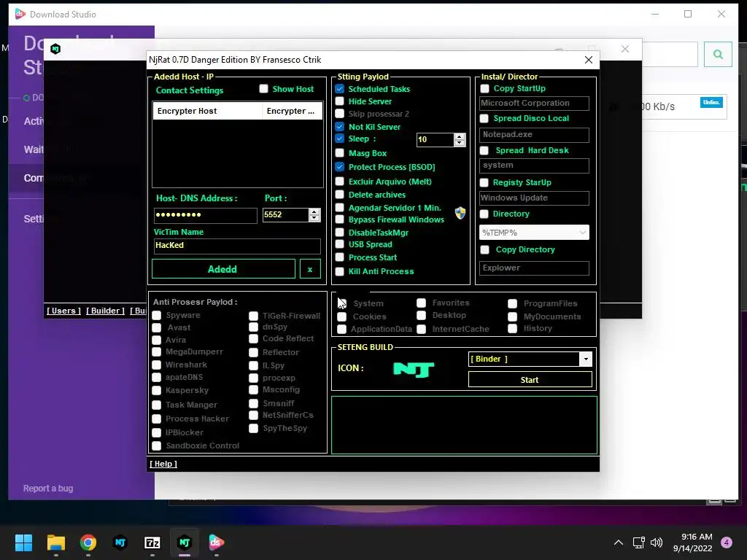Image resolution: width=747 pixels, height=560 pixels.
Task: Tick the Desktop folder checkbox
Action: pos(421,315)
